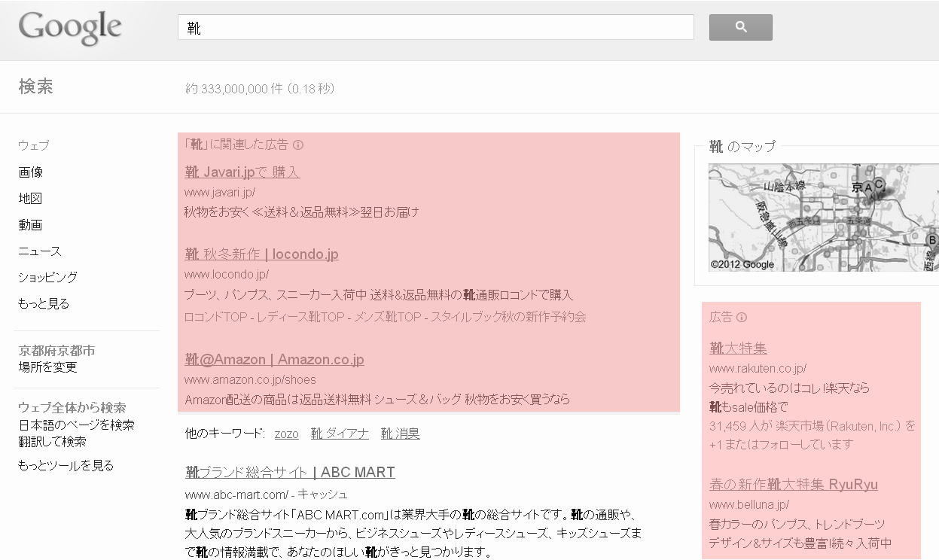Click the info icon next to 「靴」に関連した広告

tap(297, 145)
